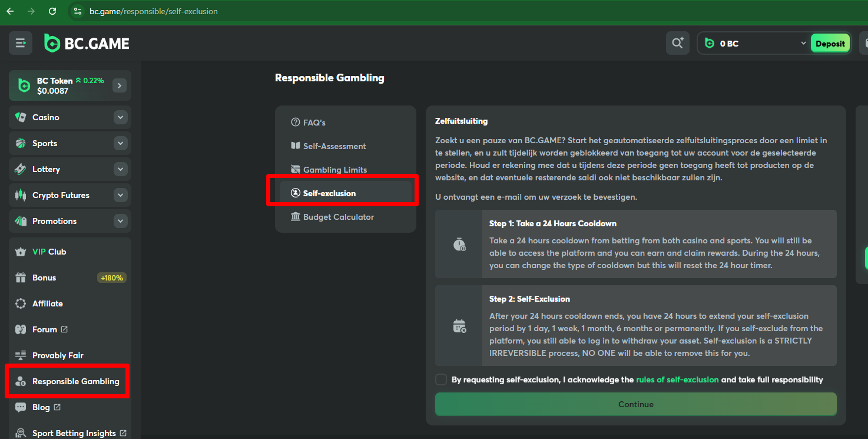Open the rules of self-exclusion link
The height and width of the screenshot is (439, 868).
pyautogui.click(x=677, y=379)
